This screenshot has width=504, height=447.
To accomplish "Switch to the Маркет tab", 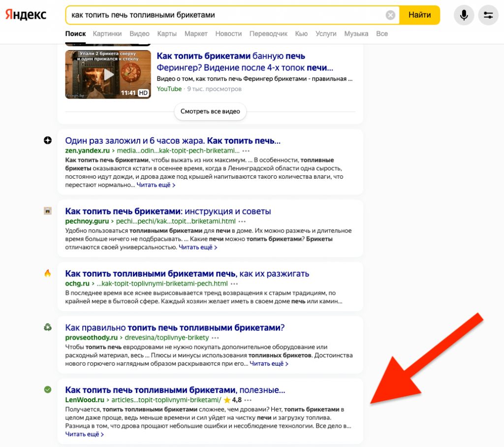I will coord(196,34).
